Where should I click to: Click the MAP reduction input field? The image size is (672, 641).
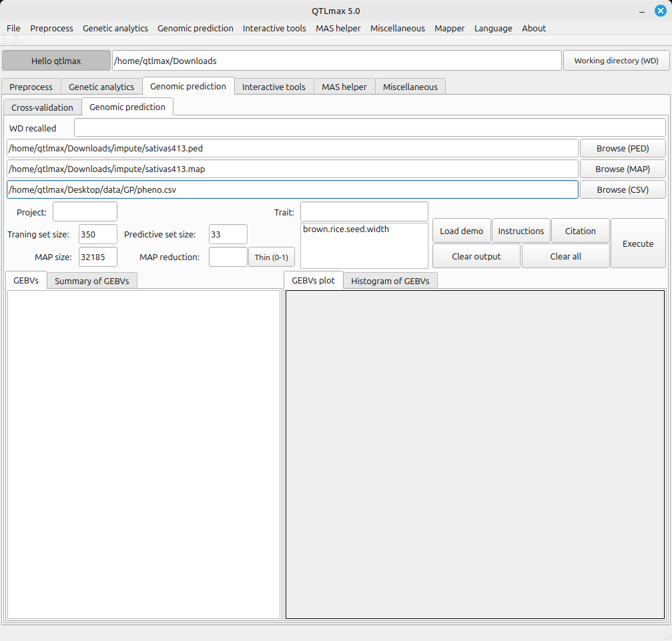(x=228, y=257)
